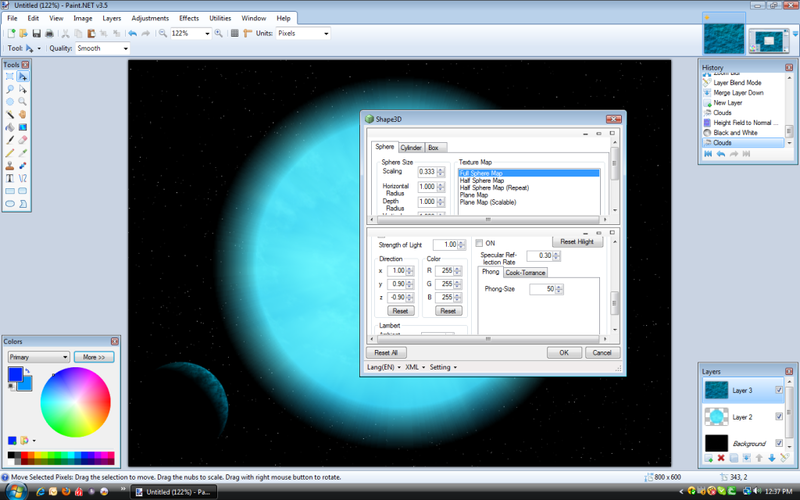Select the Paintbrush tool
This screenshot has height=500, width=800.
[10, 140]
